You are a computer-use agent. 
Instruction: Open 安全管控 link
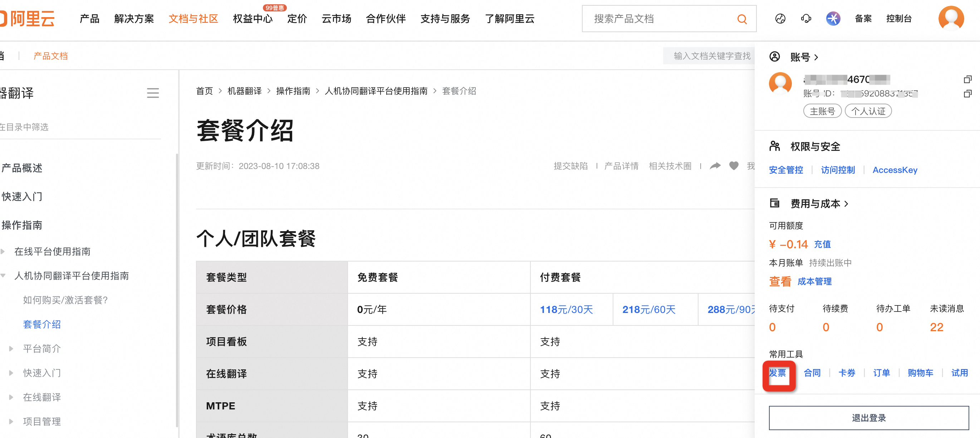(786, 170)
